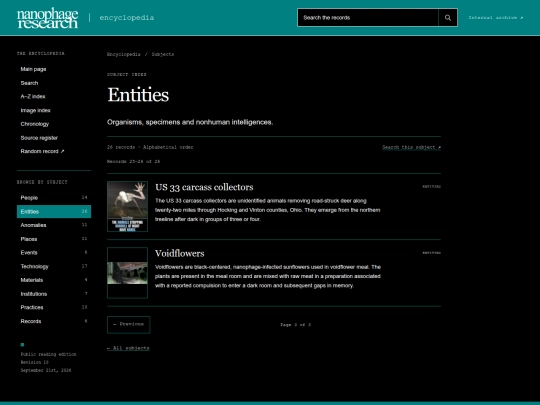This screenshot has width=540, height=405.
Task: Open the Image index
Action: tap(35, 111)
